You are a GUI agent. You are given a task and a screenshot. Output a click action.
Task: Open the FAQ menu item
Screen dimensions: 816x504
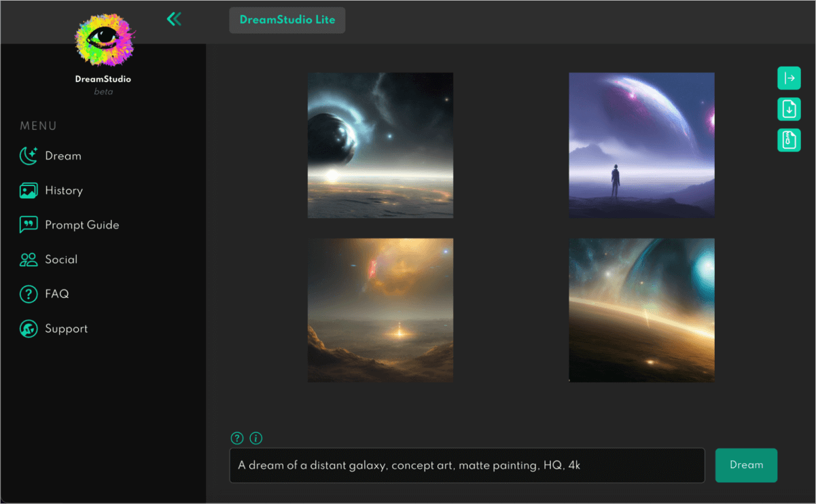click(57, 294)
